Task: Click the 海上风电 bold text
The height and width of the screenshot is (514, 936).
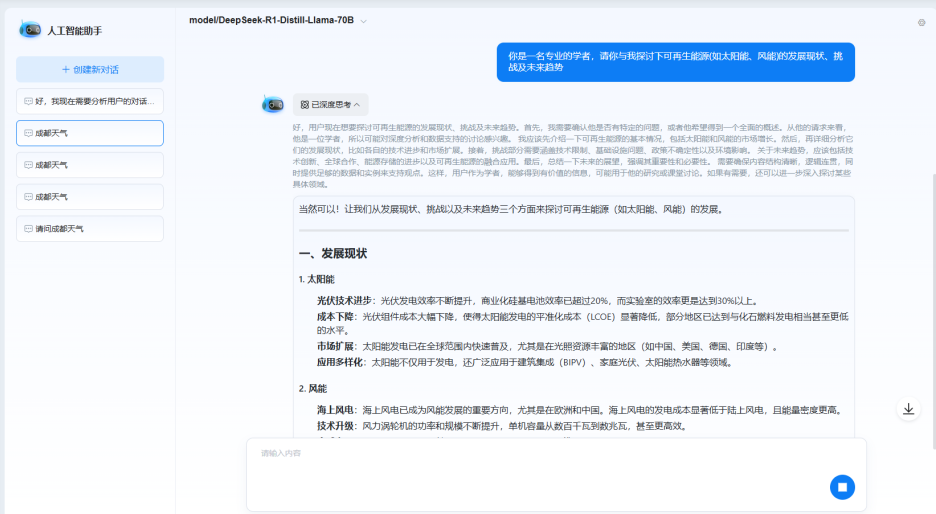Action: [335, 410]
